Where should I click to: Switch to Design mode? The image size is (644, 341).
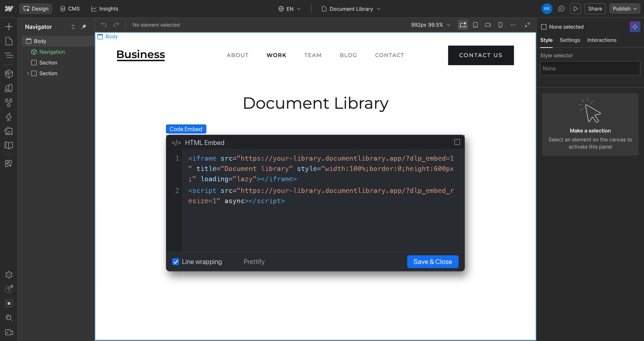click(36, 9)
